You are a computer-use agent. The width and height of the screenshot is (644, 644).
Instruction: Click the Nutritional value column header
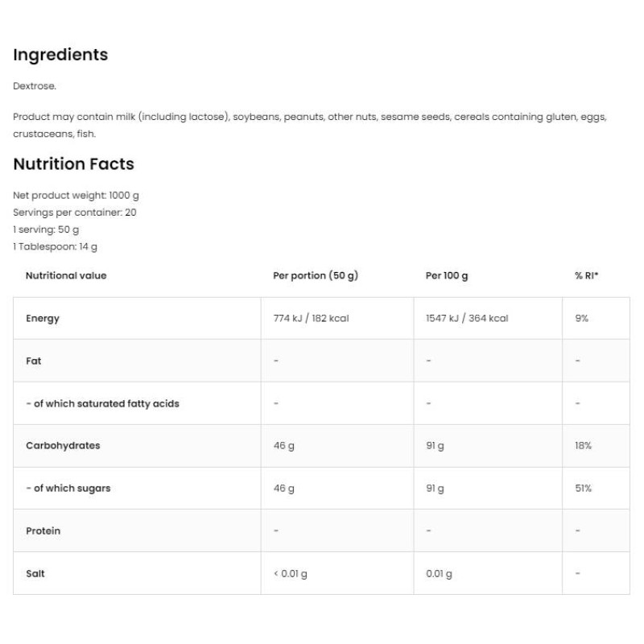tap(66, 275)
